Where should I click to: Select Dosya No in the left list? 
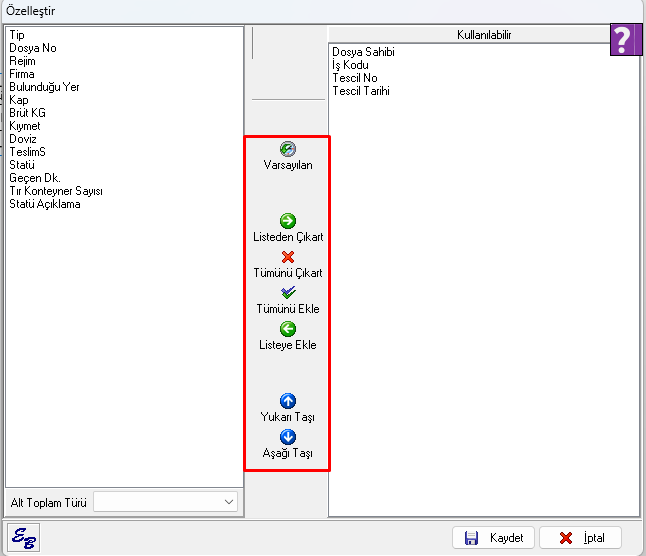point(33,48)
